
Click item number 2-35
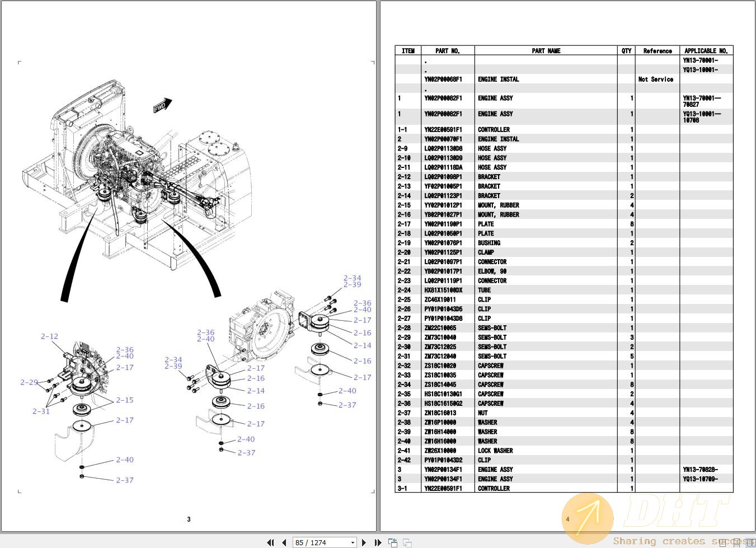404,394
